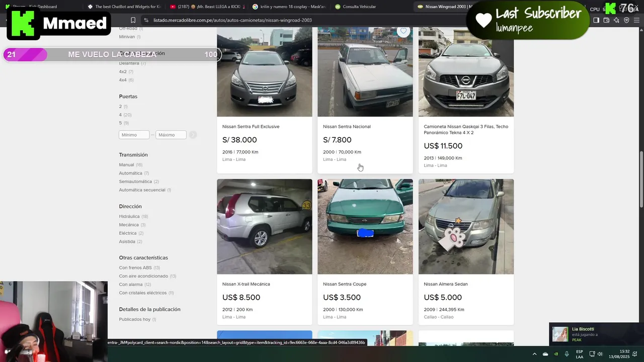Filter by Minivan body type
The height and width of the screenshot is (362, 644).
click(x=130, y=37)
